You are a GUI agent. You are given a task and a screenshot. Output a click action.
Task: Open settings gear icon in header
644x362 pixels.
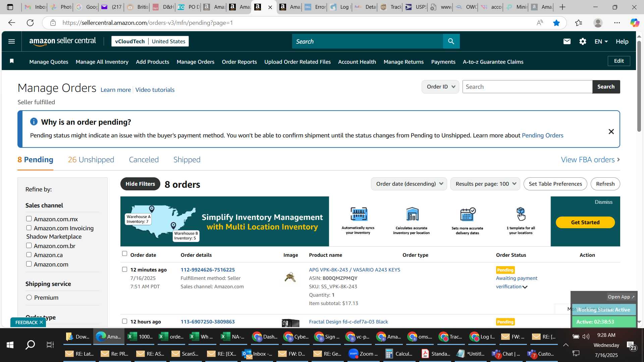coord(583,41)
